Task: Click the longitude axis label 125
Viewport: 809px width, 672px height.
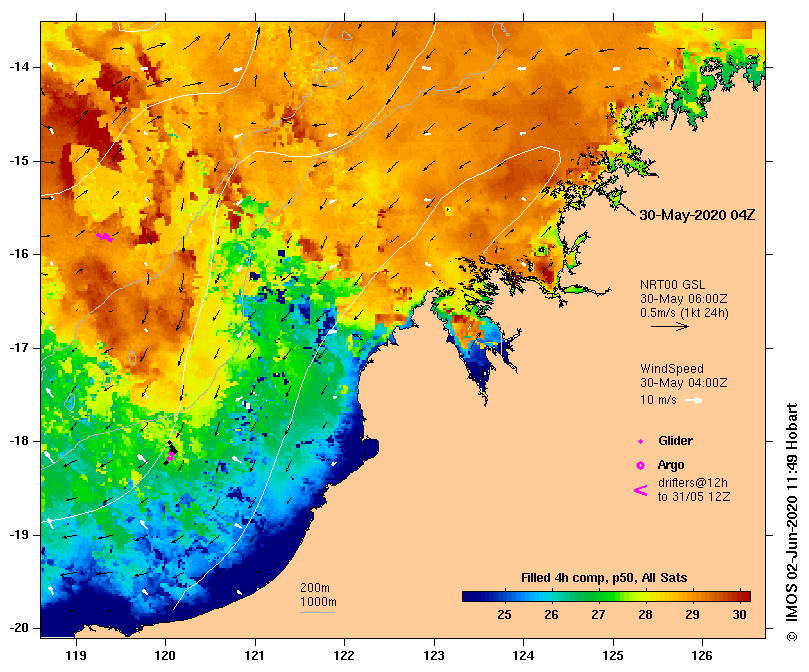Action: click(613, 655)
